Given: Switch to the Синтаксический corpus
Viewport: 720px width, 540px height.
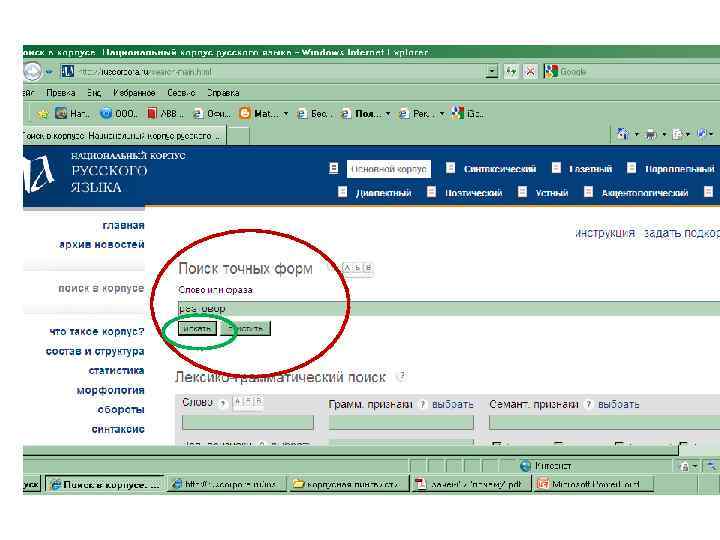Looking at the screenshot, I should [500, 169].
